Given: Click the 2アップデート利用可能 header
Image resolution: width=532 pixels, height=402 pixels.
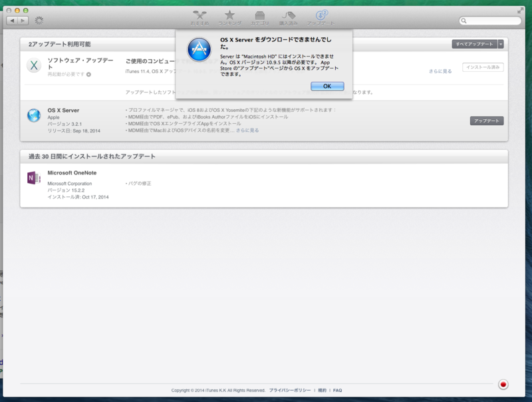Looking at the screenshot, I should [59, 44].
